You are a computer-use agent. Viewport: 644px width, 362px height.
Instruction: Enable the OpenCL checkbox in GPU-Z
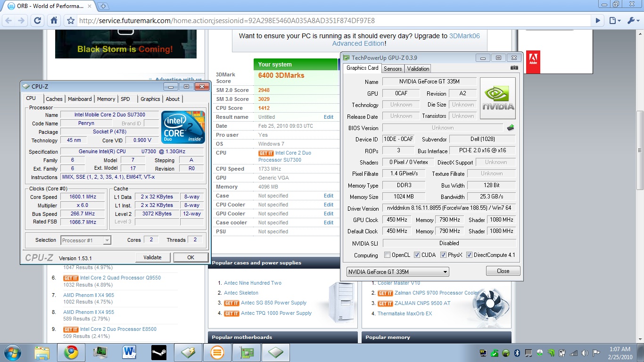(x=387, y=255)
